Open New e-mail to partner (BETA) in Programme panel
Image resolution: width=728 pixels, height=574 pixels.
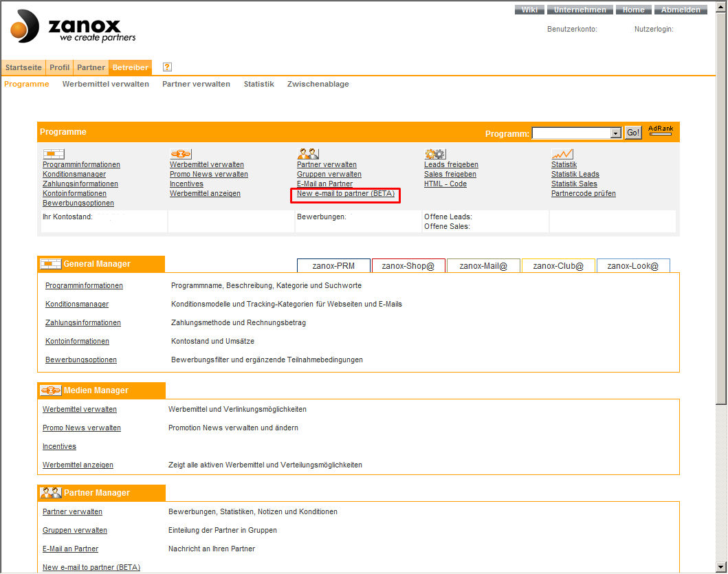tap(346, 194)
